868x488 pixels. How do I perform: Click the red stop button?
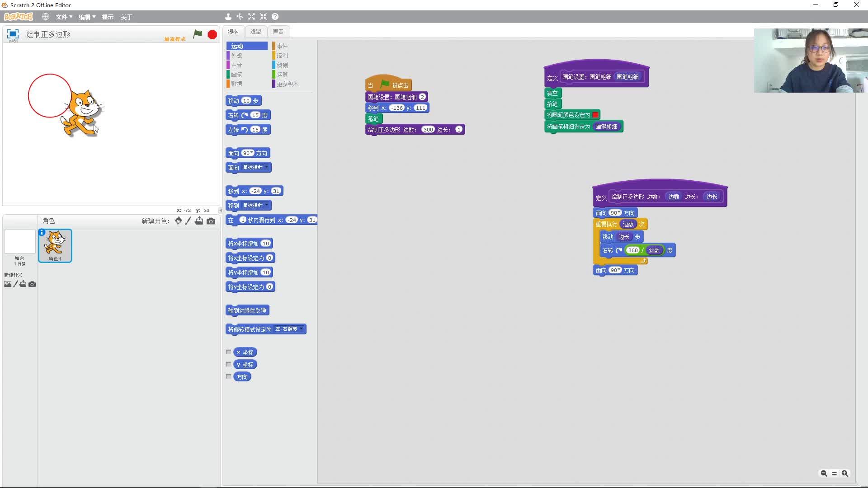[x=212, y=34]
